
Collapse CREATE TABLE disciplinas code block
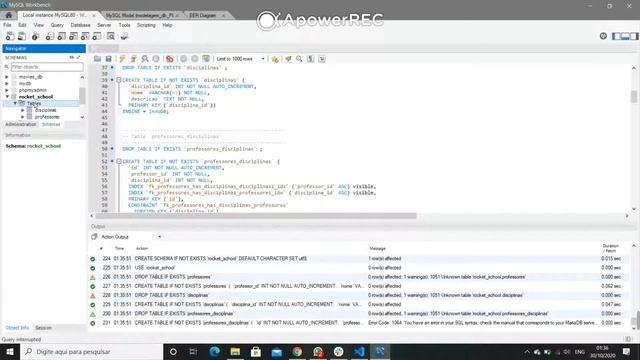(119, 80)
